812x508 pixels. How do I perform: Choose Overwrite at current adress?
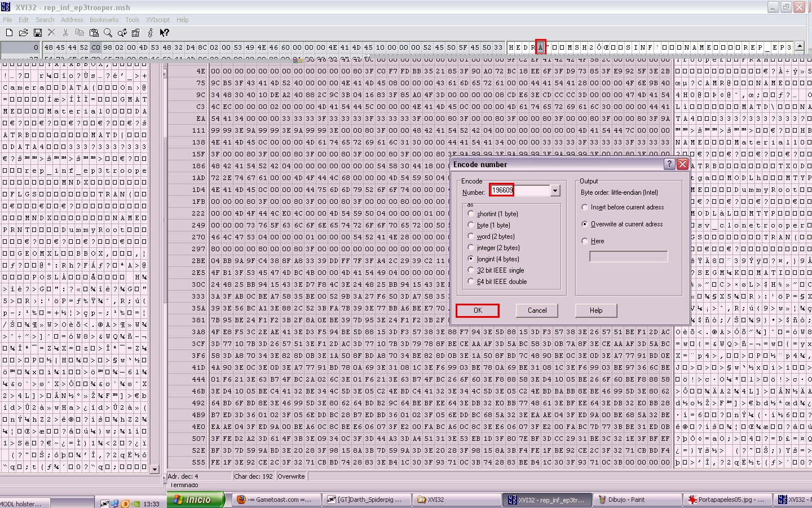point(584,224)
